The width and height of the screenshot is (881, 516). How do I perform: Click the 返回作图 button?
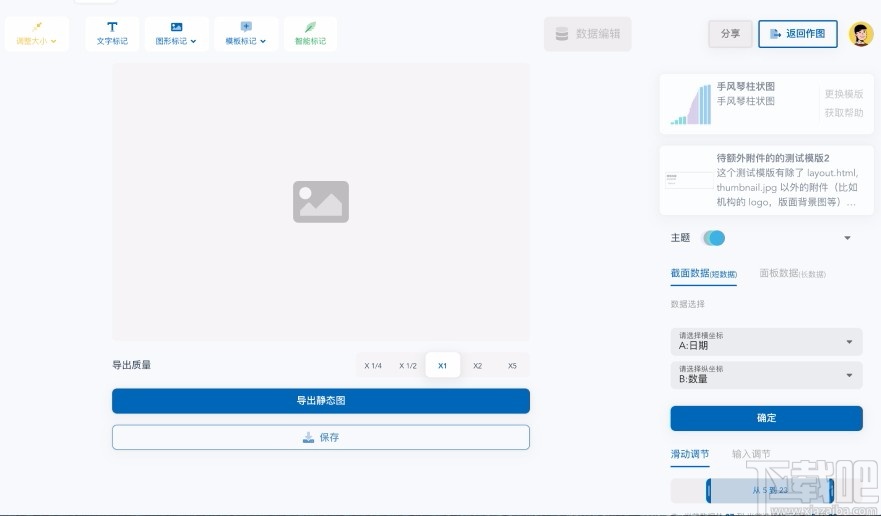click(798, 34)
